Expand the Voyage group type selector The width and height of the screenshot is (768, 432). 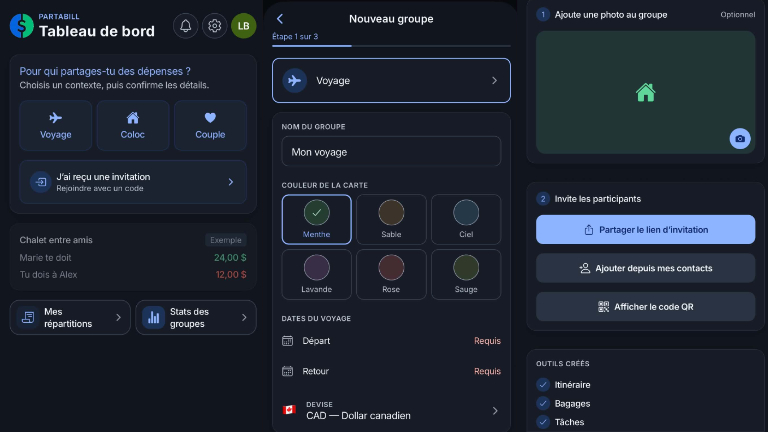pos(391,80)
